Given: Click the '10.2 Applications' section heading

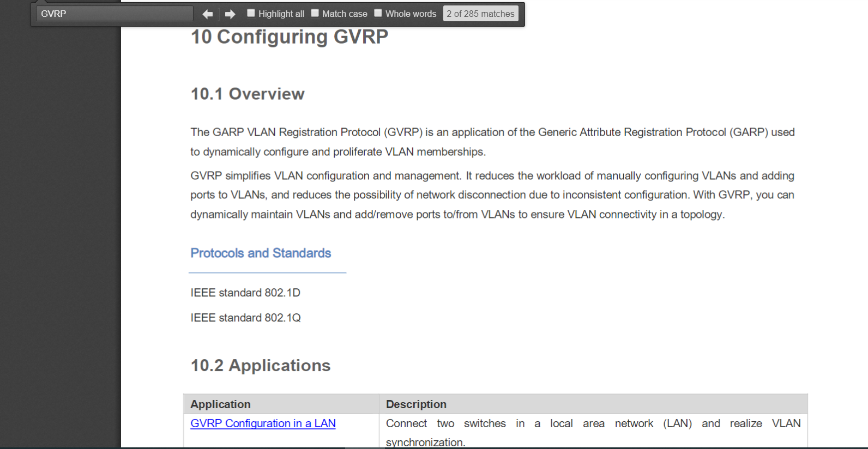Looking at the screenshot, I should pos(261,365).
